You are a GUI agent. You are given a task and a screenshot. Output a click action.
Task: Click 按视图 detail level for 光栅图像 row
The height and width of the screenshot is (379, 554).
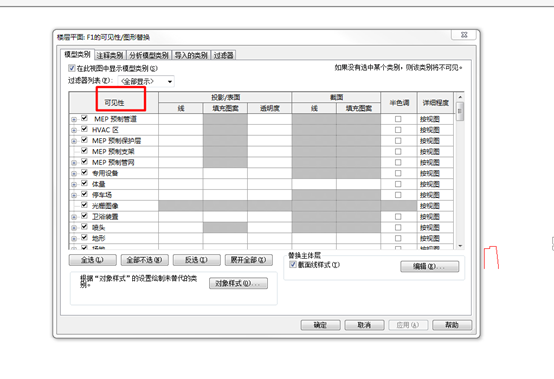(x=435, y=206)
